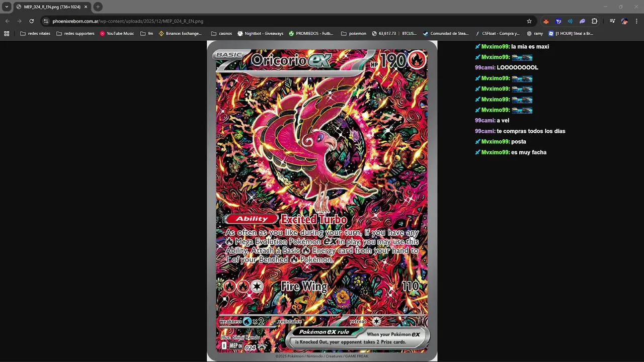Open the tab search dropdown arrow
644x362 pixels.
point(7,7)
